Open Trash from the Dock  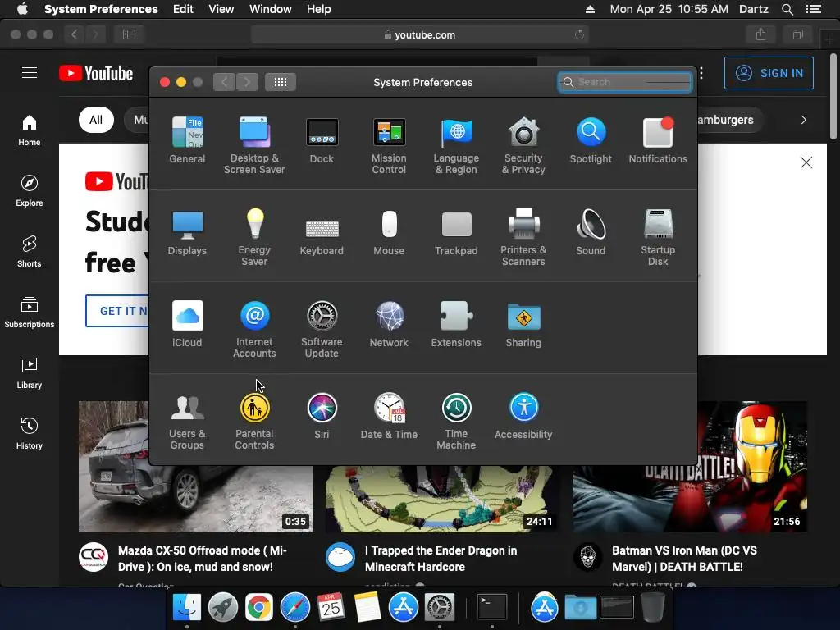[652, 608]
